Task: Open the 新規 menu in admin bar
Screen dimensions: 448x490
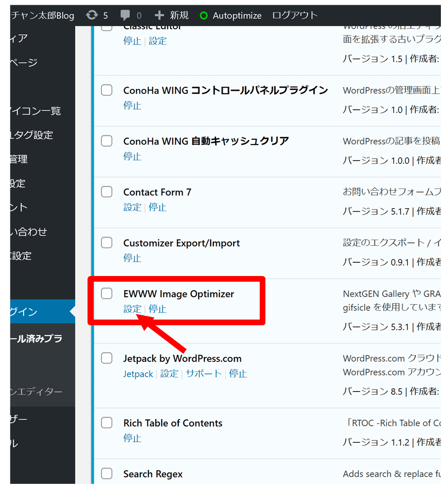Action: click(x=179, y=15)
